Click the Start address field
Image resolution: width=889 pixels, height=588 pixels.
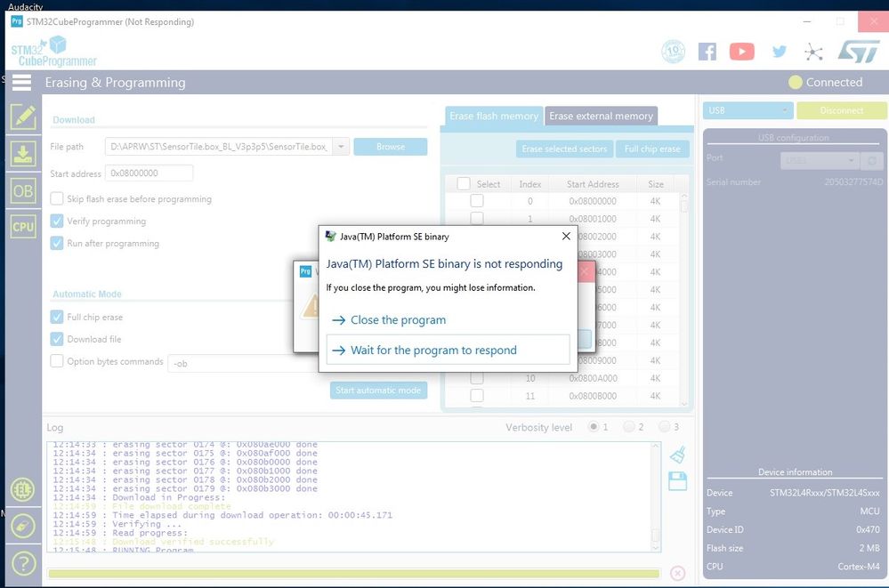coord(150,173)
